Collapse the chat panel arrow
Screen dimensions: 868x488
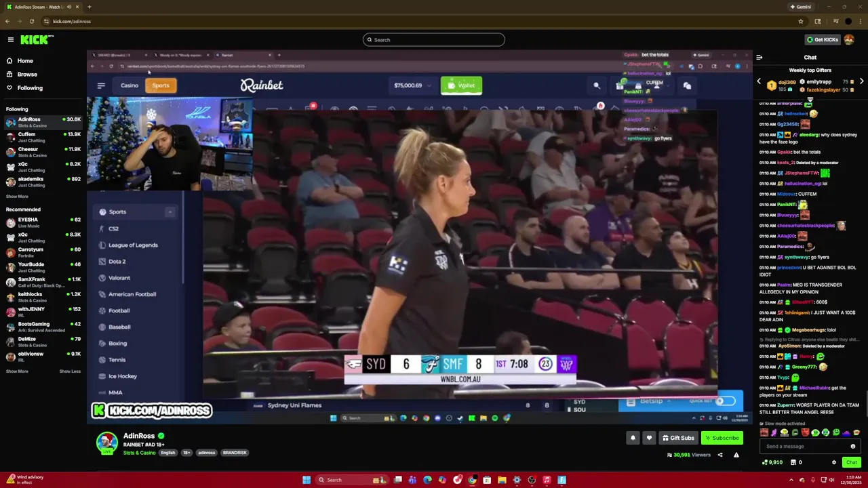[x=759, y=58]
